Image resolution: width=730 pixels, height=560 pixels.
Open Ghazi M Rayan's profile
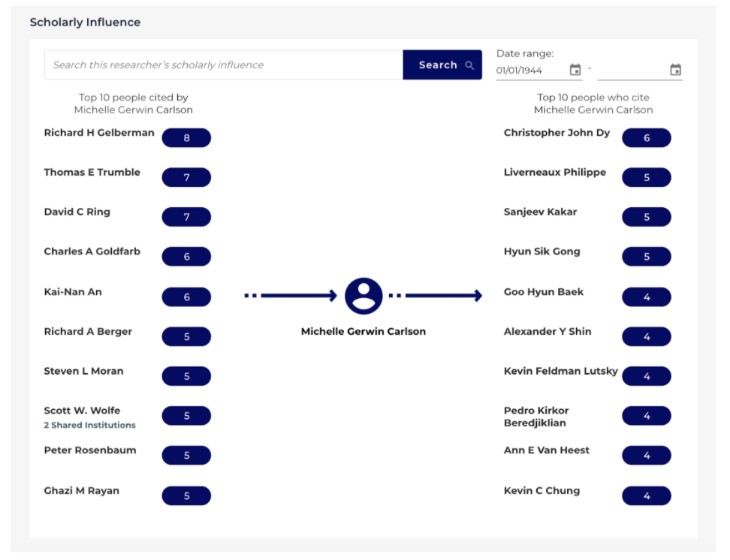(x=81, y=491)
